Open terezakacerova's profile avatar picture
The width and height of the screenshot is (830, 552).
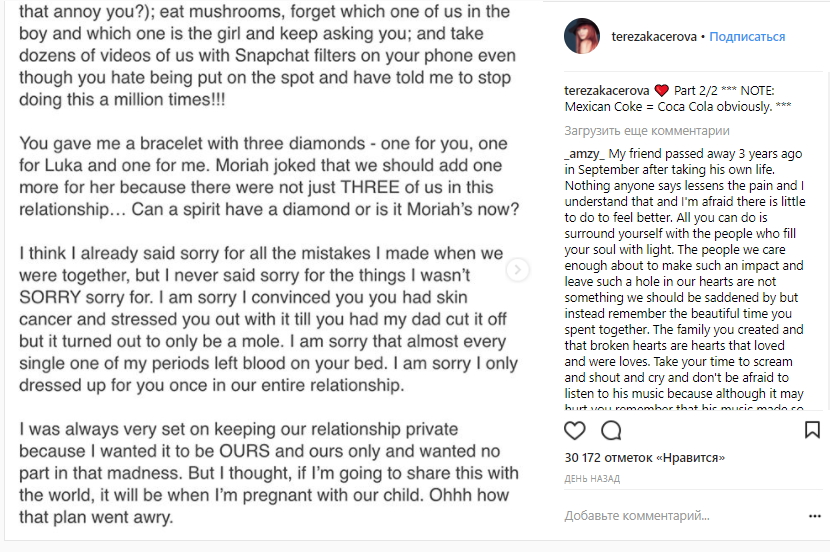581,37
